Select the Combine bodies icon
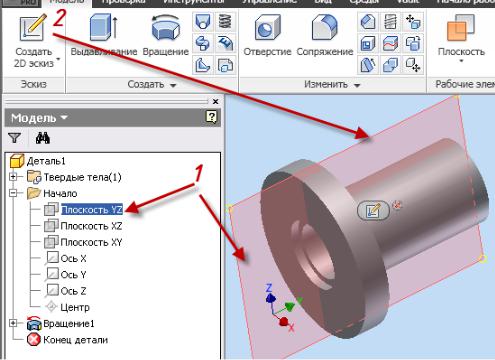The height and width of the screenshot is (360, 495). [x=390, y=65]
